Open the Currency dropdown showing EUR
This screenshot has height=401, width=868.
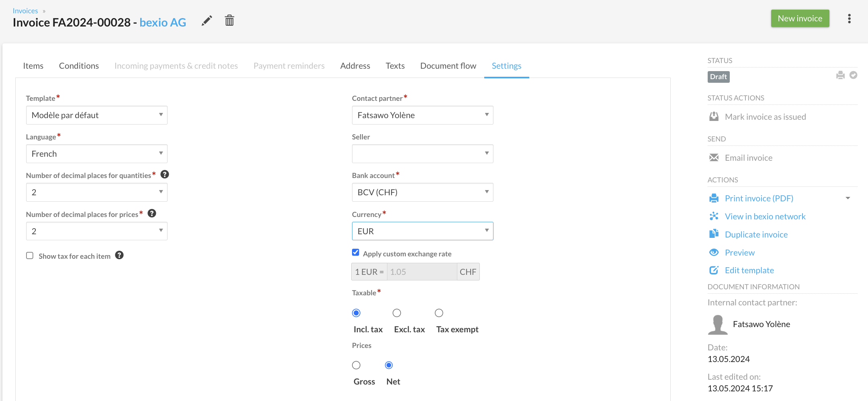423,231
